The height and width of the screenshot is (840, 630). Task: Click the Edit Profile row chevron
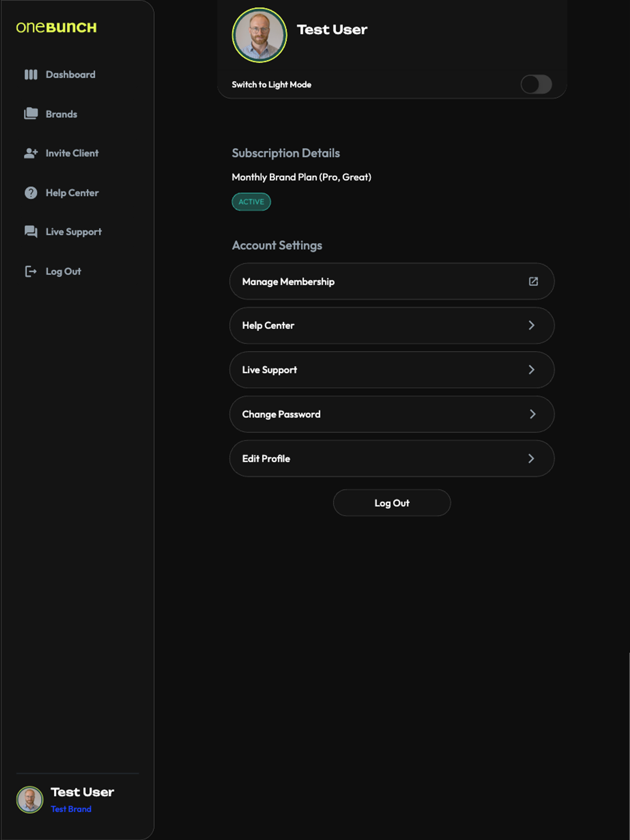(x=531, y=459)
